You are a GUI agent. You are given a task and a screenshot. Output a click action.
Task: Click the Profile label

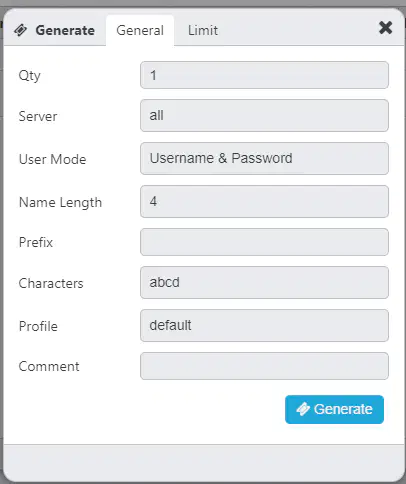tap(38, 326)
